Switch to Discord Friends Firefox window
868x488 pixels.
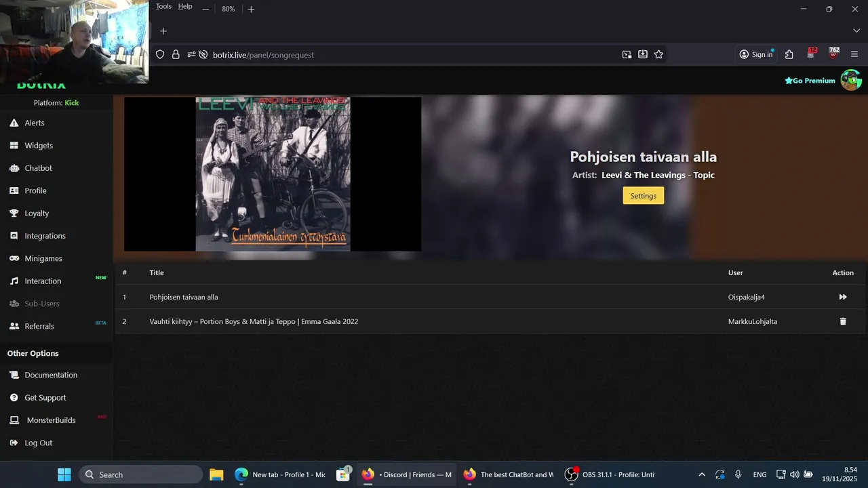click(x=407, y=474)
